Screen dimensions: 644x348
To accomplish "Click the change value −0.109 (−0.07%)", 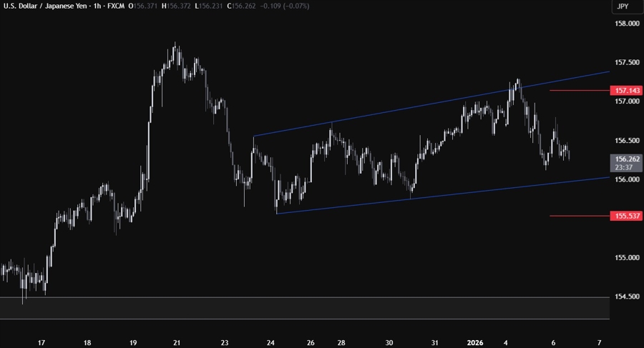I will [x=285, y=6].
